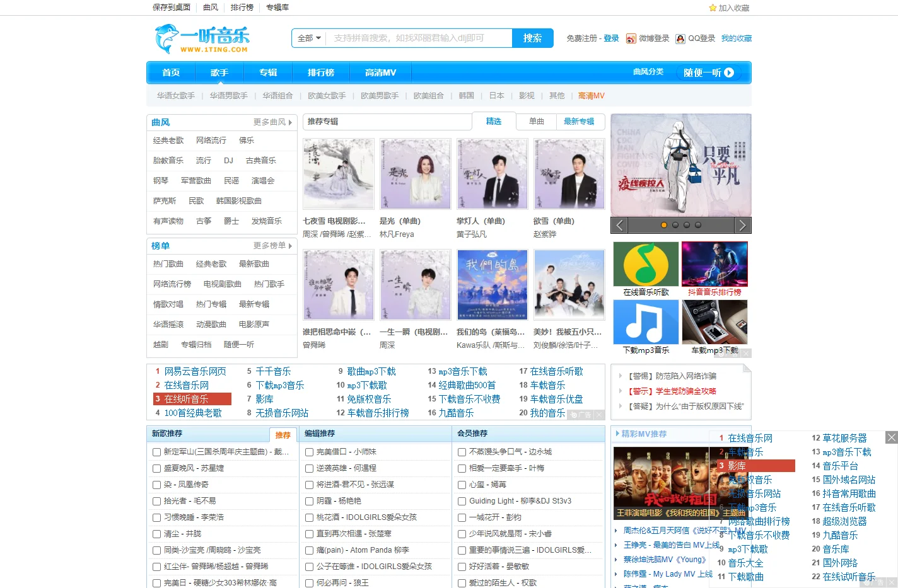Select the first carousel dot indicator

point(663,225)
